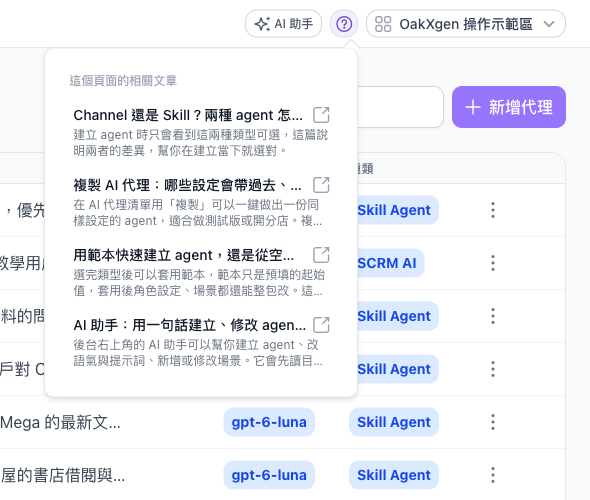Click the search input beside 新增代理

click(400, 107)
